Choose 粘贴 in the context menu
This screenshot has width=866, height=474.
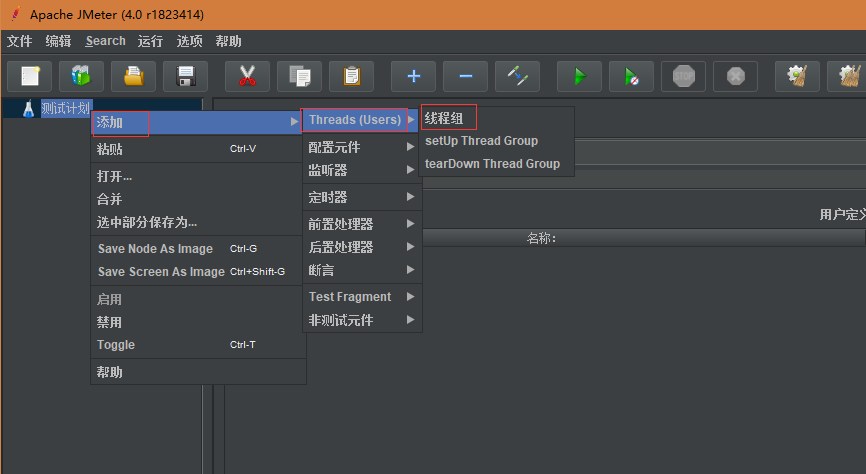coord(197,149)
